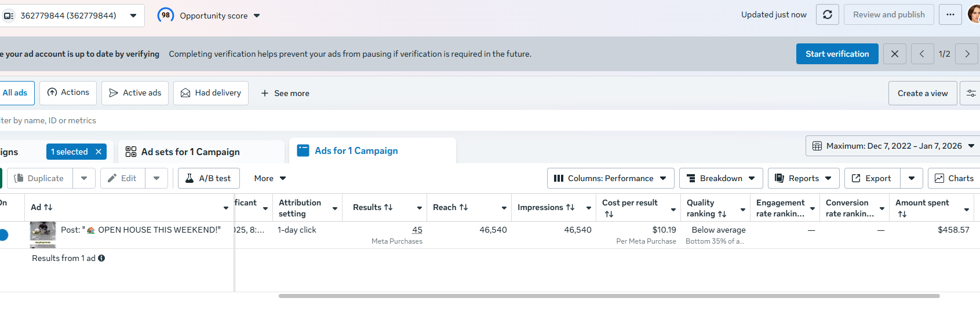Sort by the Amount spent column
Screen dimensions: 980x320
(902, 214)
